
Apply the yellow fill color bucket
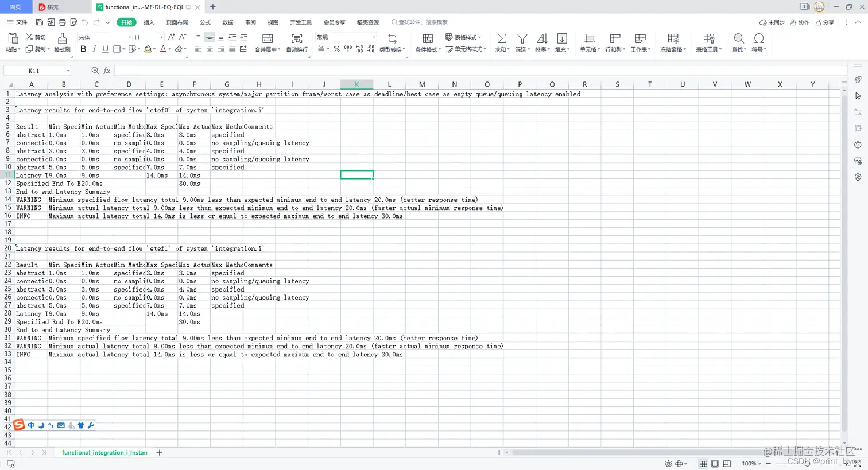click(148, 49)
